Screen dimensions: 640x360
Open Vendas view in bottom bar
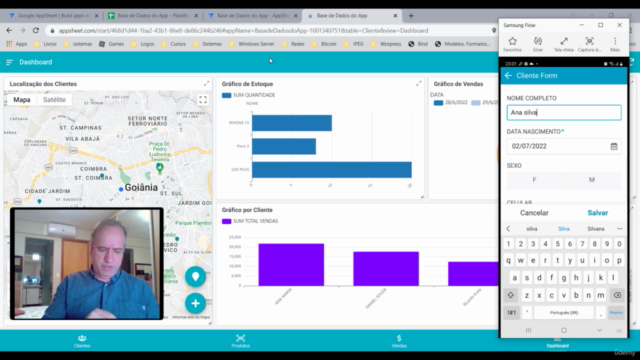tap(399, 341)
